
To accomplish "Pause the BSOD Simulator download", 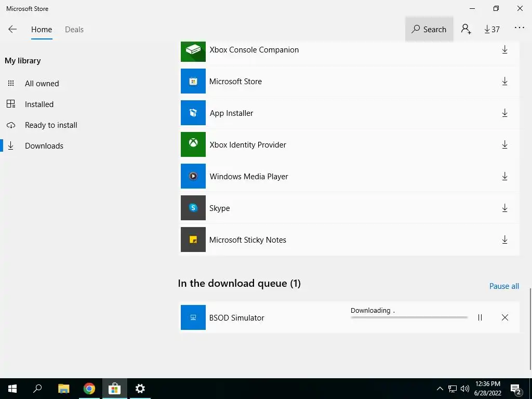I will coord(480,317).
